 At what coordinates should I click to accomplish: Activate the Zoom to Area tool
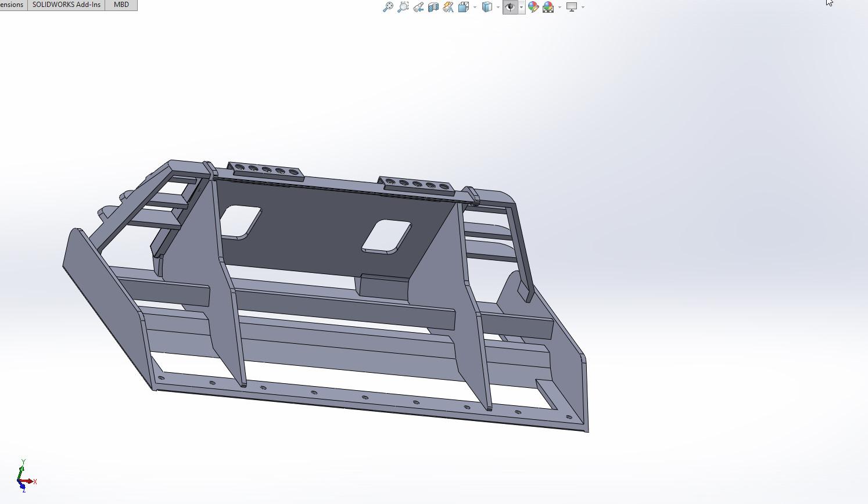click(x=403, y=7)
